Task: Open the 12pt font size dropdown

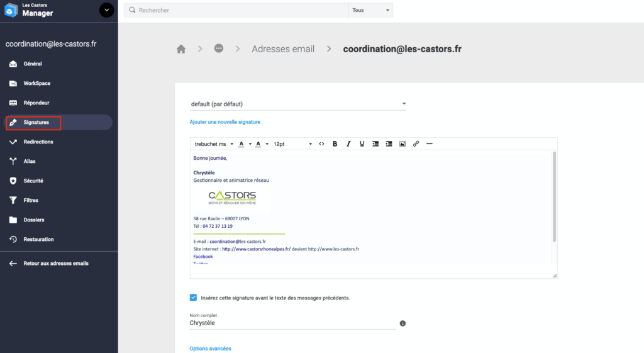Action: click(x=293, y=144)
